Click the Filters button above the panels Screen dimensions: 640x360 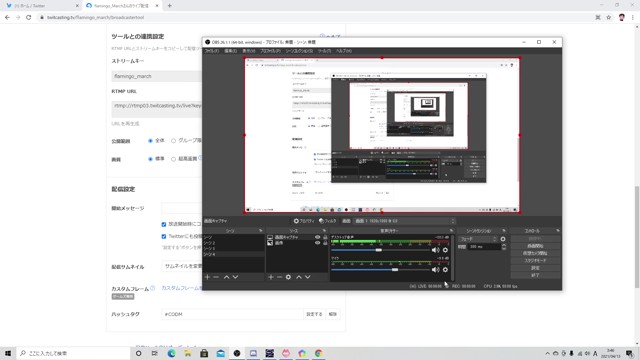[x=328, y=221]
